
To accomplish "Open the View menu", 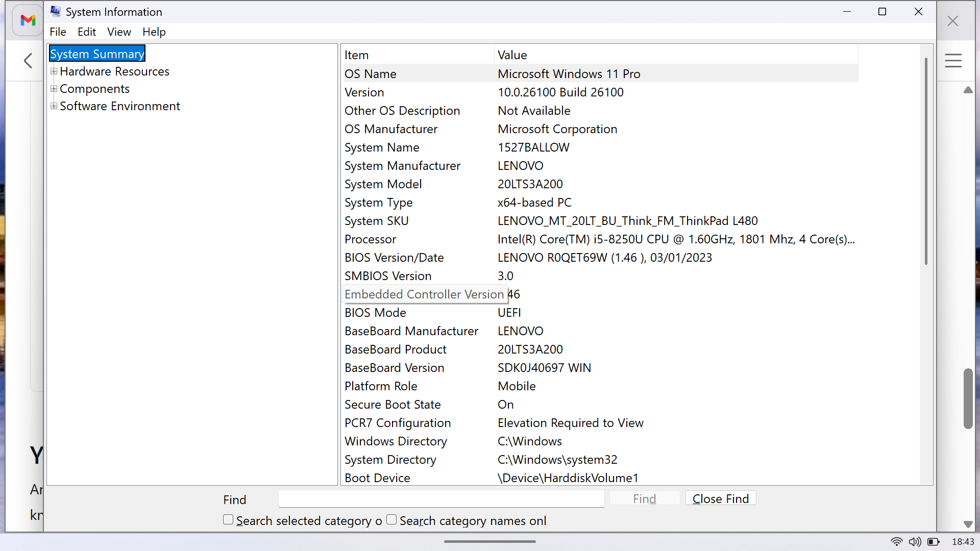I will click(x=119, y=32).
